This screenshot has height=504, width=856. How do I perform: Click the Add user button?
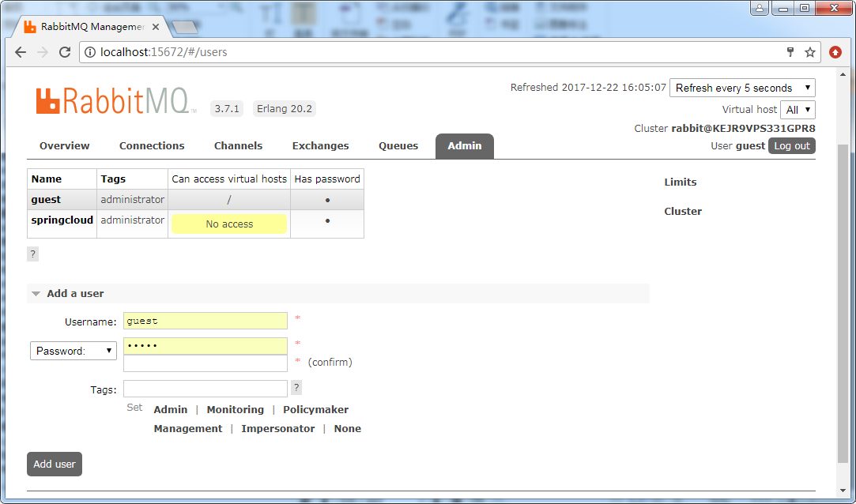tap(55, 464)
